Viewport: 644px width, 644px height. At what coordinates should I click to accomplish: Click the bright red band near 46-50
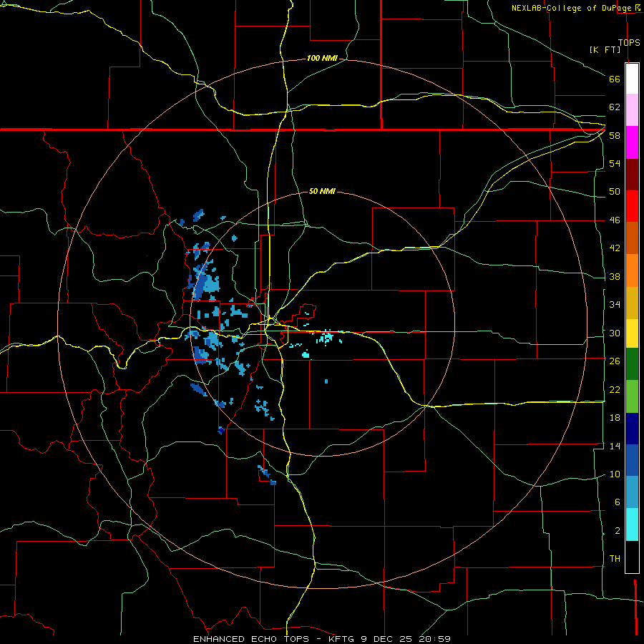(632, 206)
